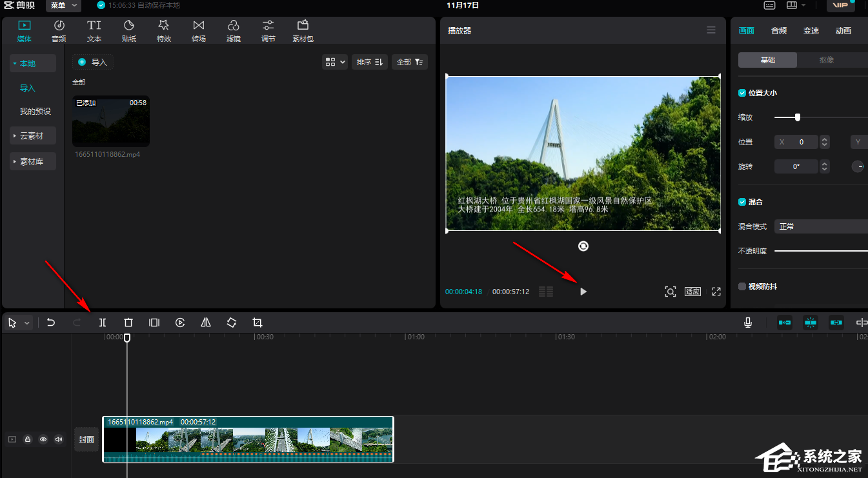The image size is (868, 478).
Task: Switch to the 变速 speed tab
Action: coord(811,30)
